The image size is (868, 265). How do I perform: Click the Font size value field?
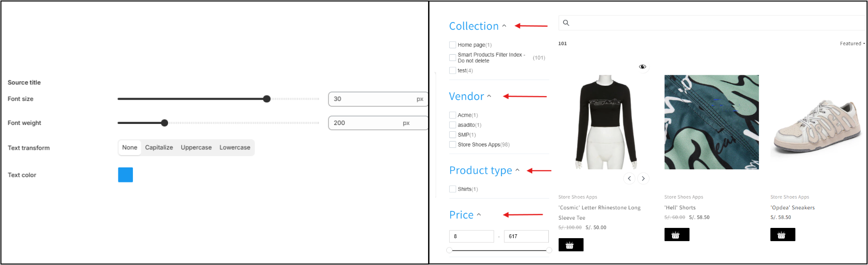pos(372,99)
